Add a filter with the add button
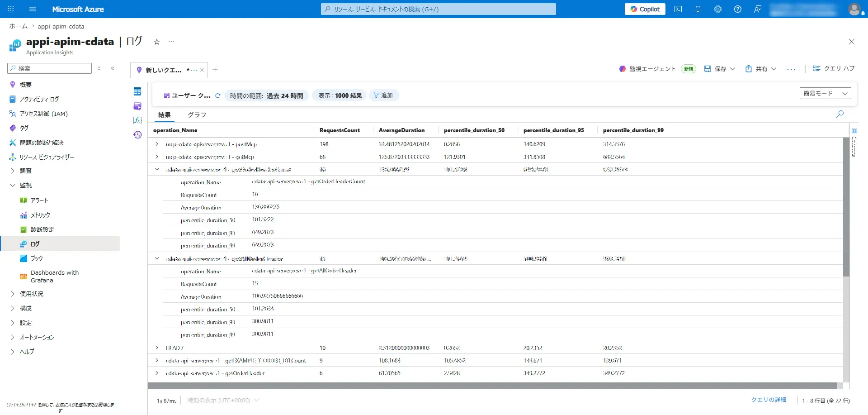Viewport: 868px width, 415px height. [x=383, y=95]
